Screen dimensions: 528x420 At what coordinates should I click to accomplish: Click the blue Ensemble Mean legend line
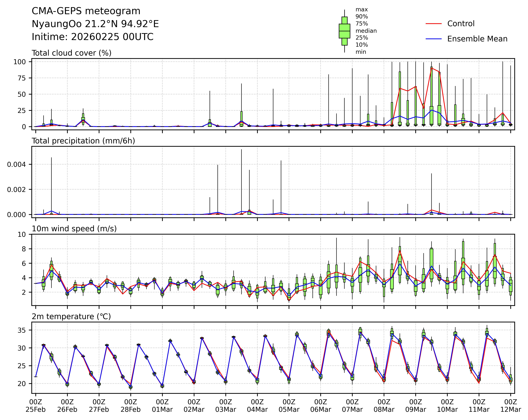coord(433,39)
